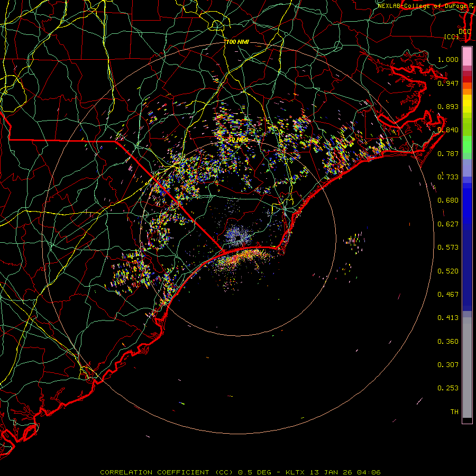Select the 0.573 legend value
This screenshot has width=476, height=476.
point(448,248)
